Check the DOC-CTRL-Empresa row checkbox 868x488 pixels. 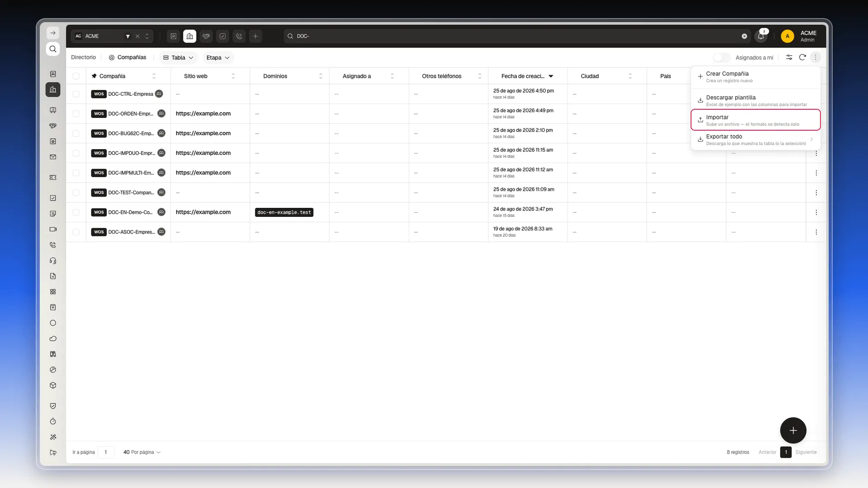point(76,94)
